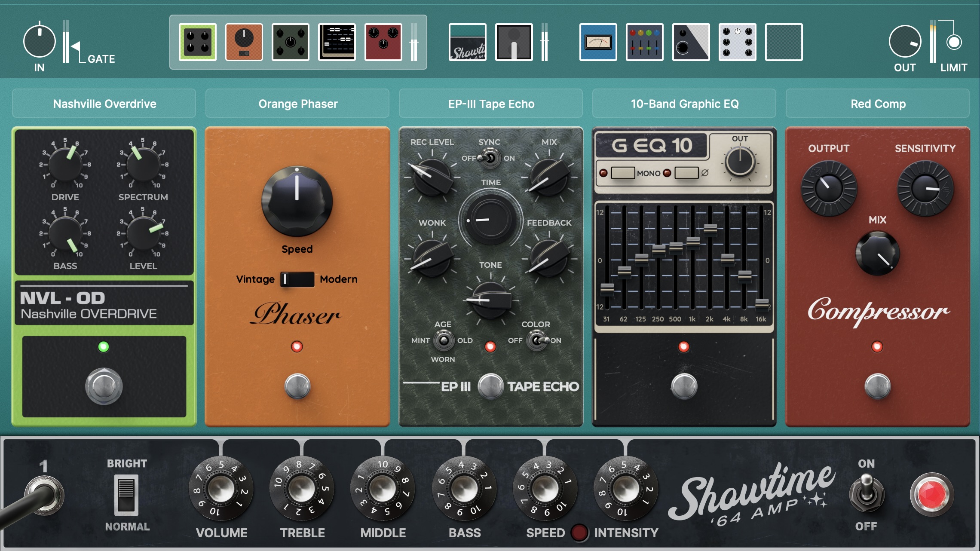980x551 pixels.
Task: Select the Red Comp pedal icon in chain
Action: point(383,42)
